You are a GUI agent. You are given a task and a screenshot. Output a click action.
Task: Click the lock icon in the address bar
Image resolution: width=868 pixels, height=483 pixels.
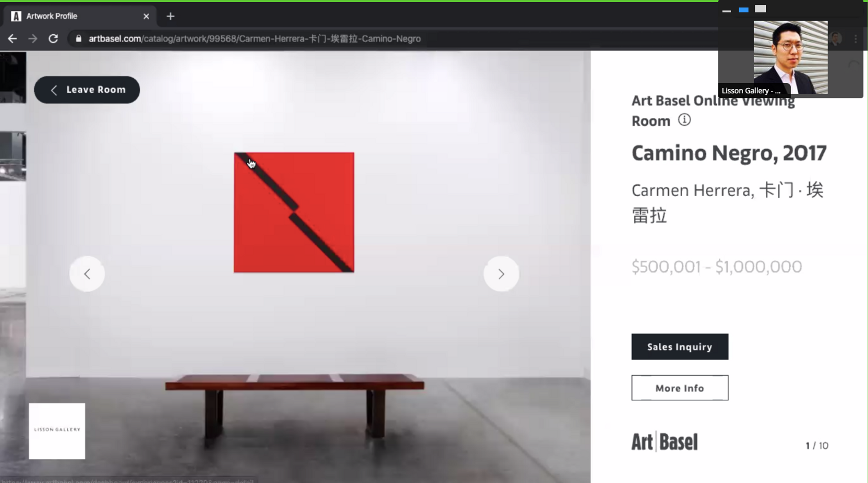[x=79, y=39]
